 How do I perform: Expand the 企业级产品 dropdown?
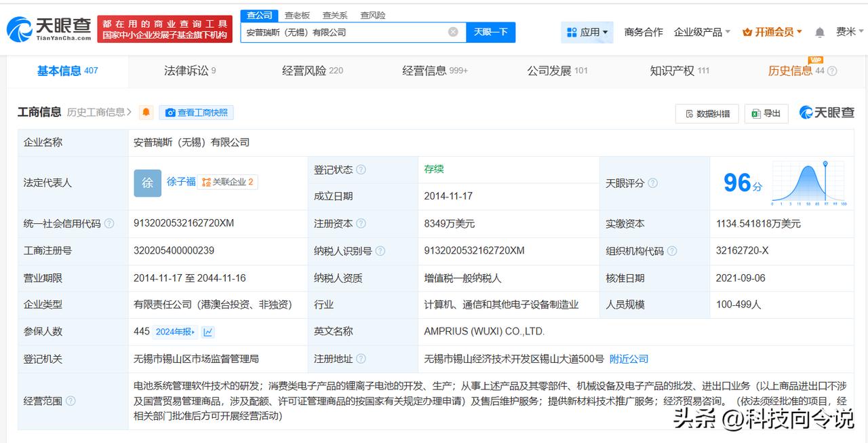click(x=702, y=32)
